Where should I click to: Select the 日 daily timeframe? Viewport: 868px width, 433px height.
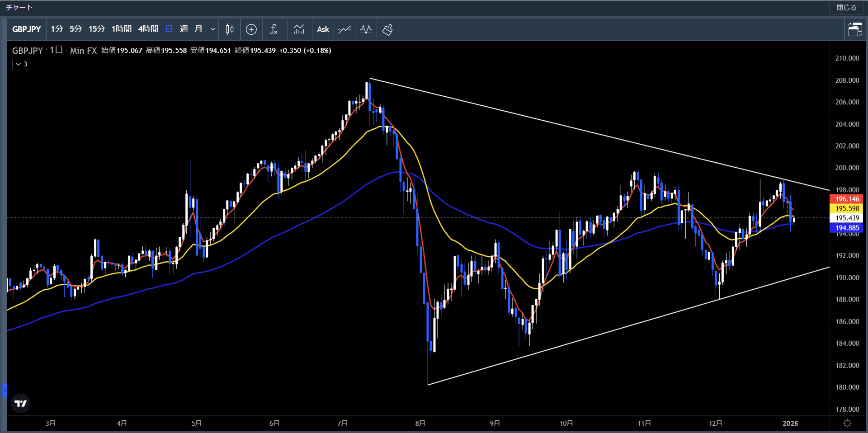point(169,29)
